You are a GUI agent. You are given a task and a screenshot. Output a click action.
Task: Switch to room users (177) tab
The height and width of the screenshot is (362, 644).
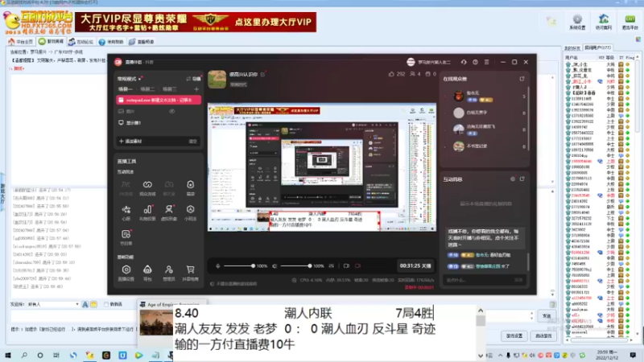(597, 47)
